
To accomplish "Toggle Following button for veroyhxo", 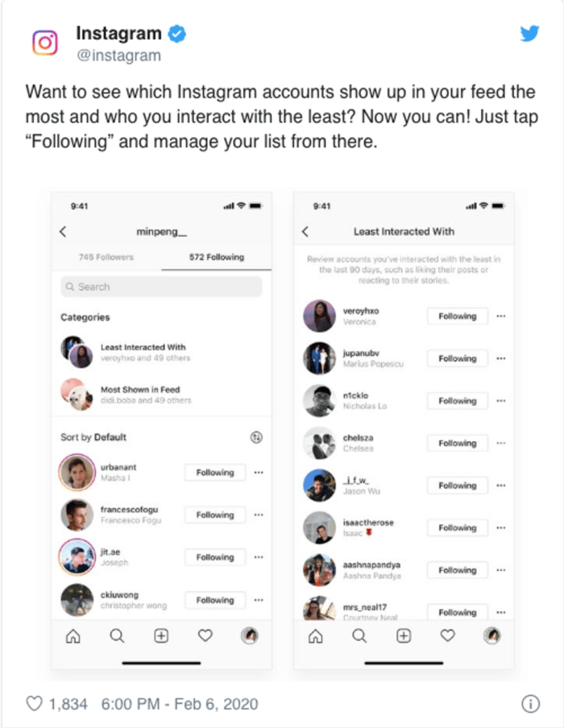I will pos(458,316).
